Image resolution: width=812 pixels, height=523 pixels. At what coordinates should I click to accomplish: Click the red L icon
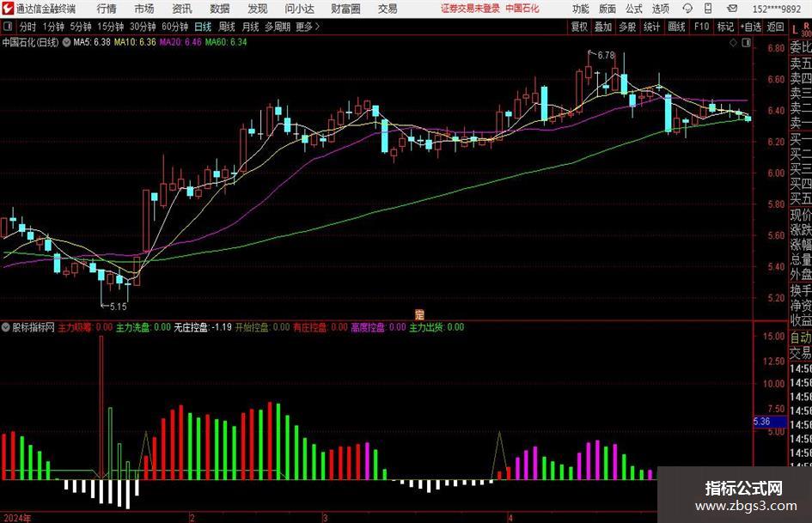pyautogui.click(x=795, y=31)
